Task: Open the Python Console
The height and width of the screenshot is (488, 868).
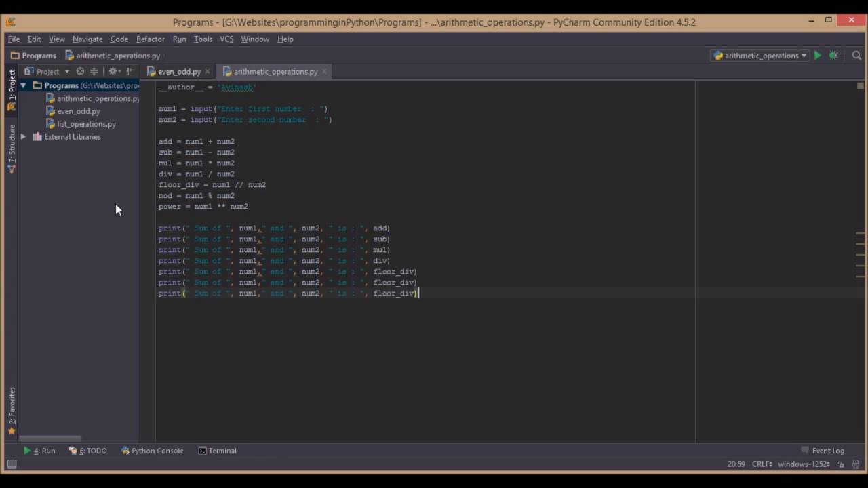Action: [153, 451]
